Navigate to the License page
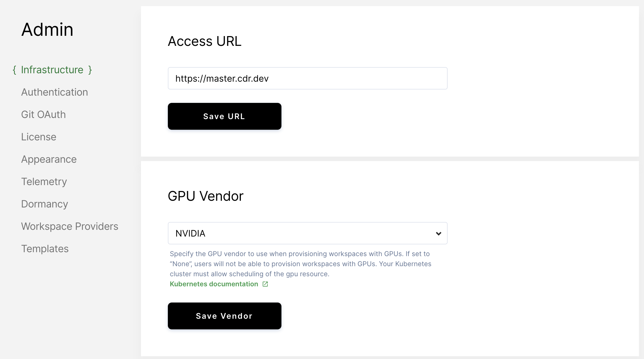The height and width of the screenshot is (359, 644). point(39,137)
